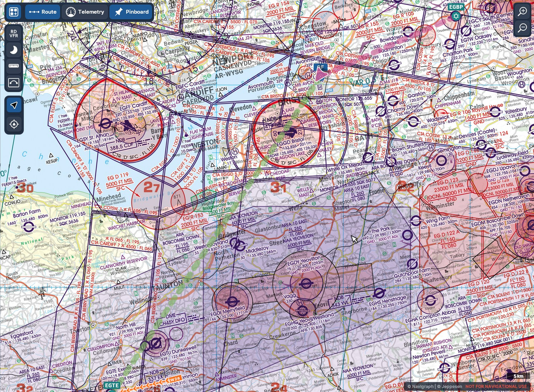Screen dimensions: 534x392
Task: Click the EGFF Cardiff airport runway symbol
Action: point(129,127)
